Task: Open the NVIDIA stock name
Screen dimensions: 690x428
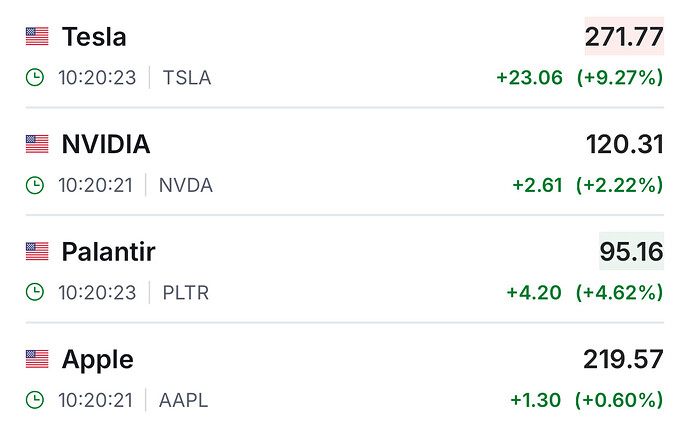Action: pyautogui.click(x=106, y=144)
